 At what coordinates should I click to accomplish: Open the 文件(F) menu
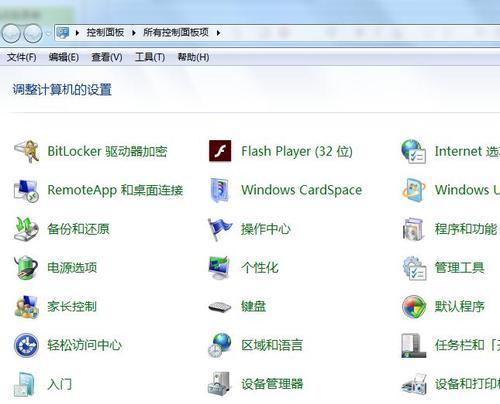pos(21,57)
